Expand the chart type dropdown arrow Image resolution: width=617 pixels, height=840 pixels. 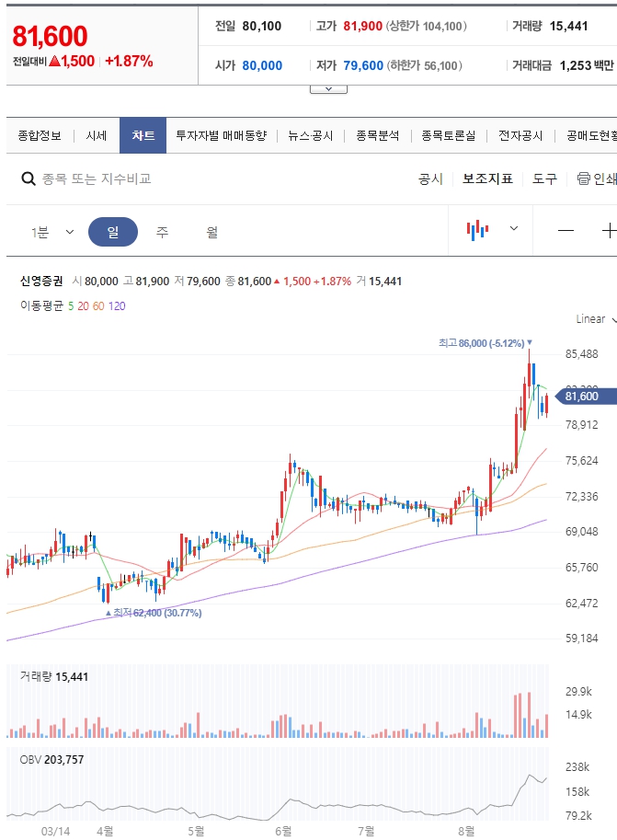click(514, 229)
